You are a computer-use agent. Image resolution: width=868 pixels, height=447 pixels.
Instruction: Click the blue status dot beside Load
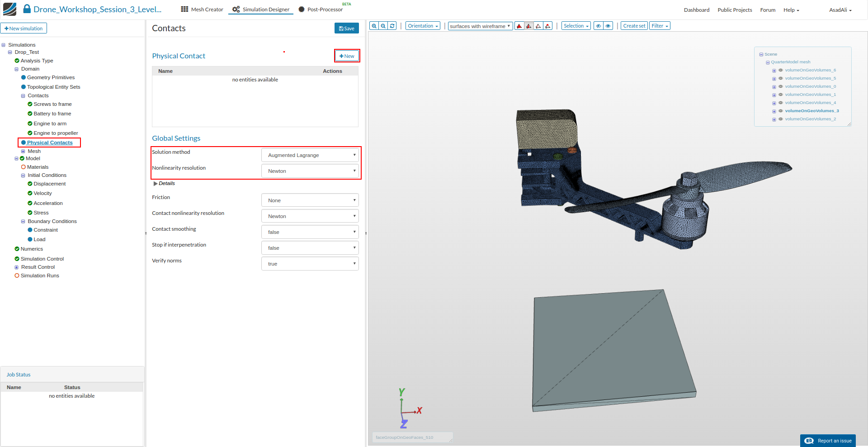30,239
